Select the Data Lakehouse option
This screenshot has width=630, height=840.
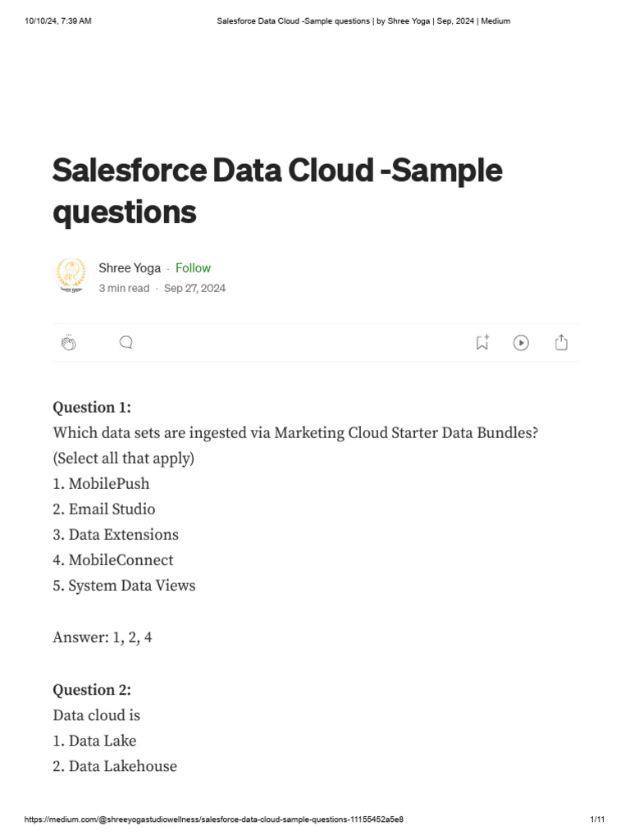[x=114, y=766]
